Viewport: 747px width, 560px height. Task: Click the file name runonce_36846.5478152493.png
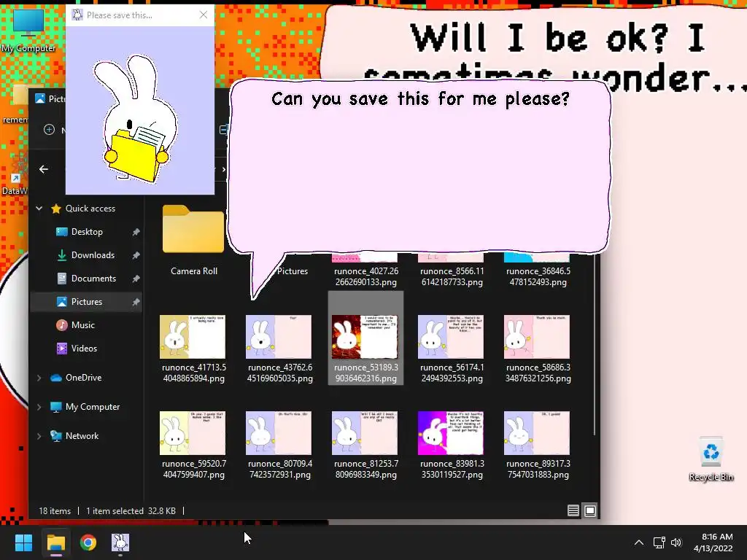pos(538,276)
